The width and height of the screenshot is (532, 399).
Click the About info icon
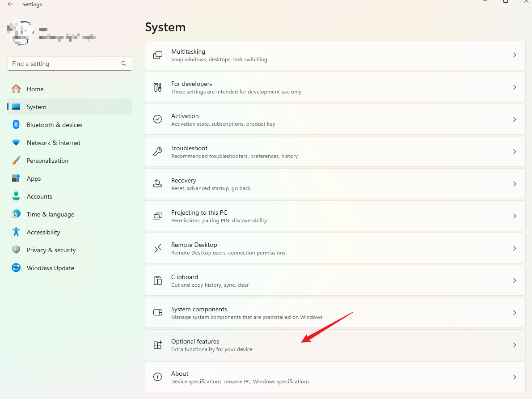pos(158,377)
